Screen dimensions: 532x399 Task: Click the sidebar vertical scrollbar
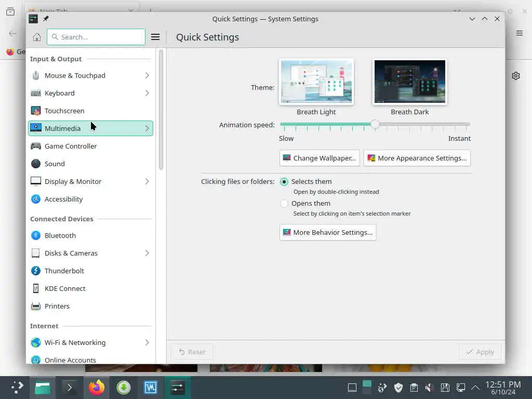(x=161, y=109)
